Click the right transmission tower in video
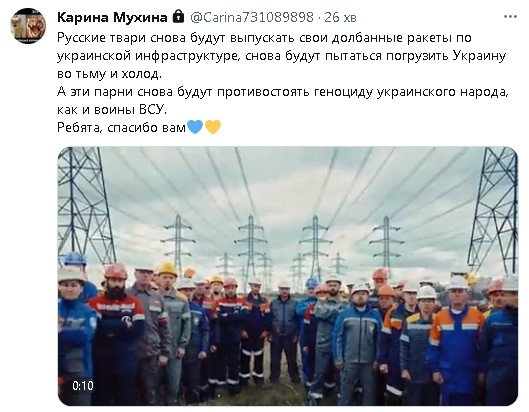This screenshot has height=412, width=529. [x=494, y=209]
